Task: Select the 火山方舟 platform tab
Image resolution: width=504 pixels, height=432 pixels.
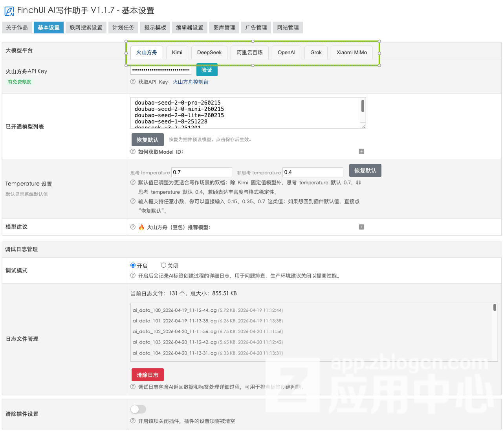Action: (147, 52)
